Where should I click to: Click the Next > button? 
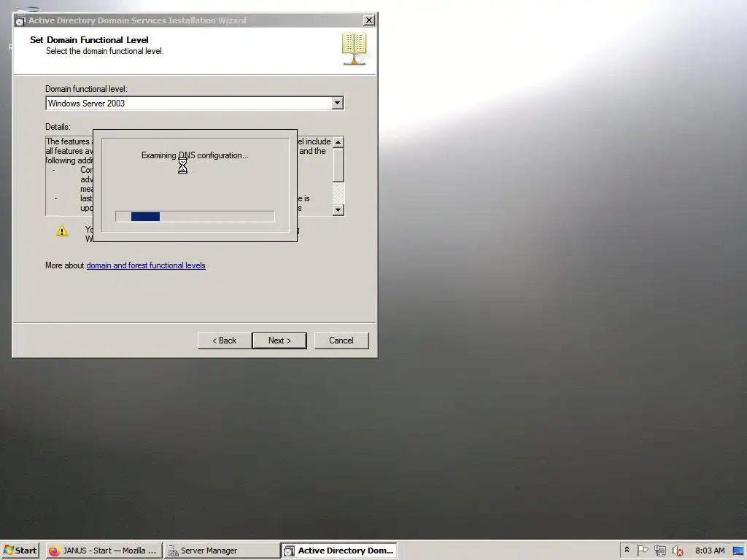[279, 341]
